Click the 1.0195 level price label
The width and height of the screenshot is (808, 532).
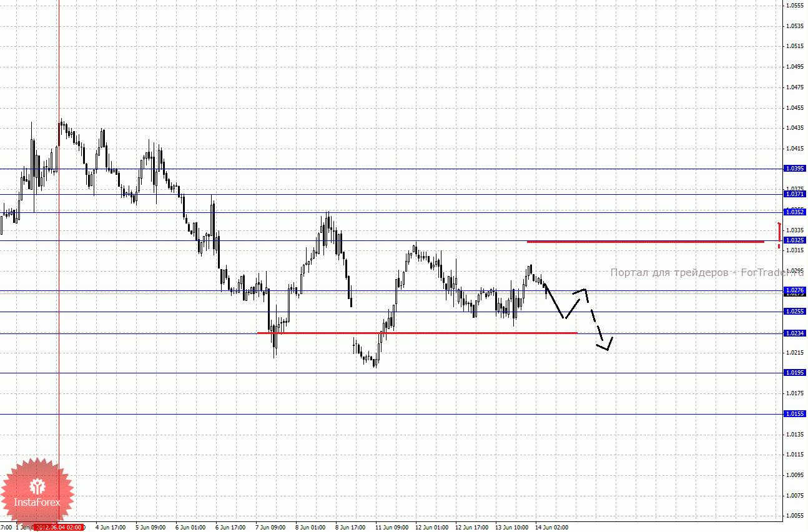point(796,373)
